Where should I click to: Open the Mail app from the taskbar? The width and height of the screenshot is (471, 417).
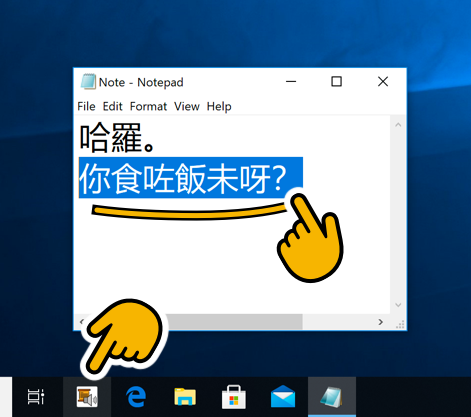coord(283,397)
